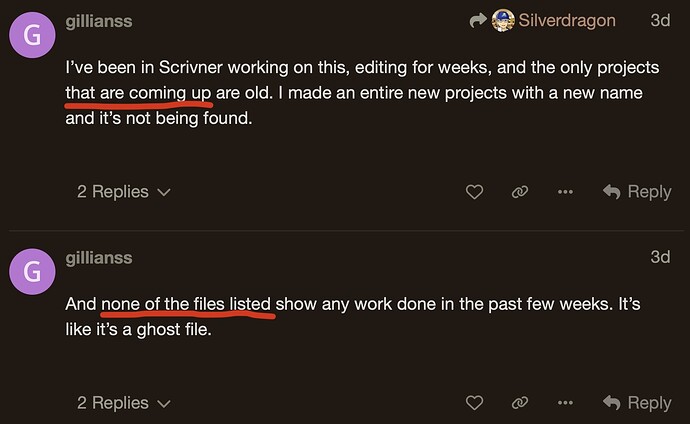Click chevron beside second post's 2 Replies

(x=164, y=404)
